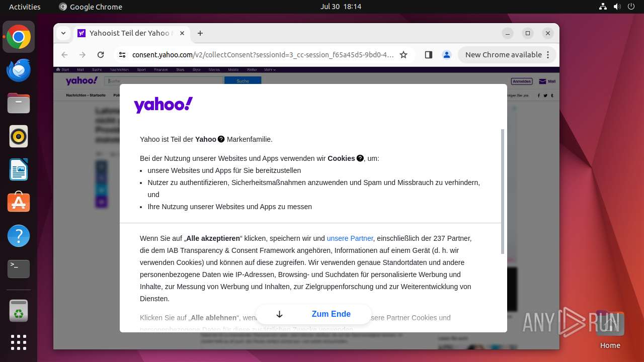Toggle Chrome side panel
Image resolution: width=644 pixels, height=362 pixels.
click(429, 55)
